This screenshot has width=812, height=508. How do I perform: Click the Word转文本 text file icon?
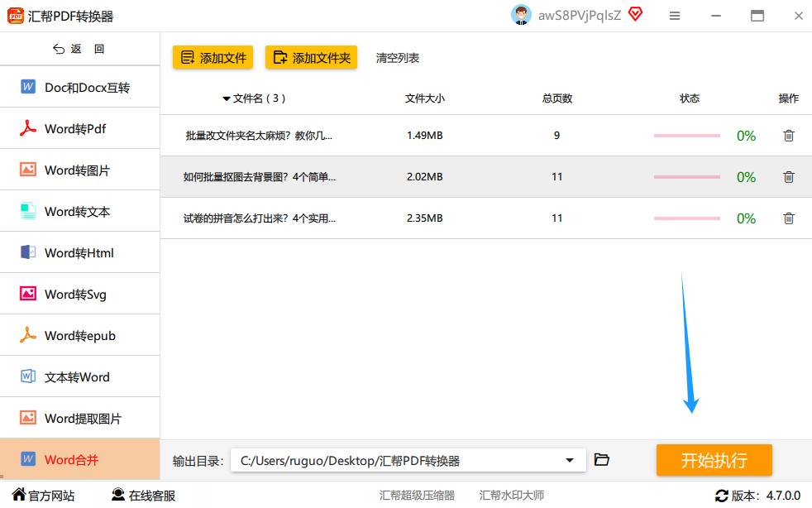pyautogui.click(x=28, y=211)
